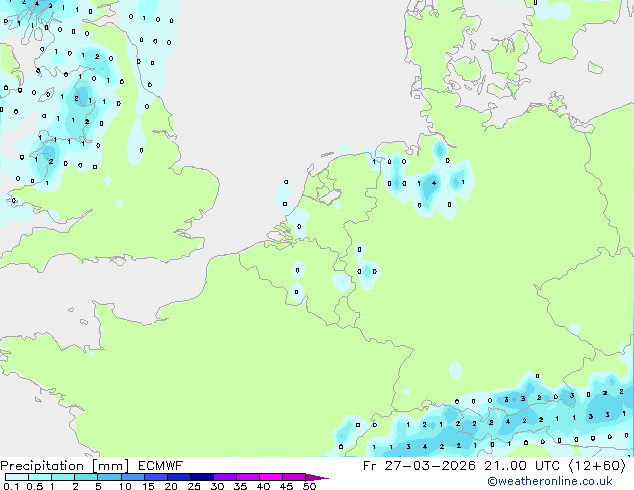
Task: Click the 35–40 mm legend swatch
Action: tap(248, 477)
